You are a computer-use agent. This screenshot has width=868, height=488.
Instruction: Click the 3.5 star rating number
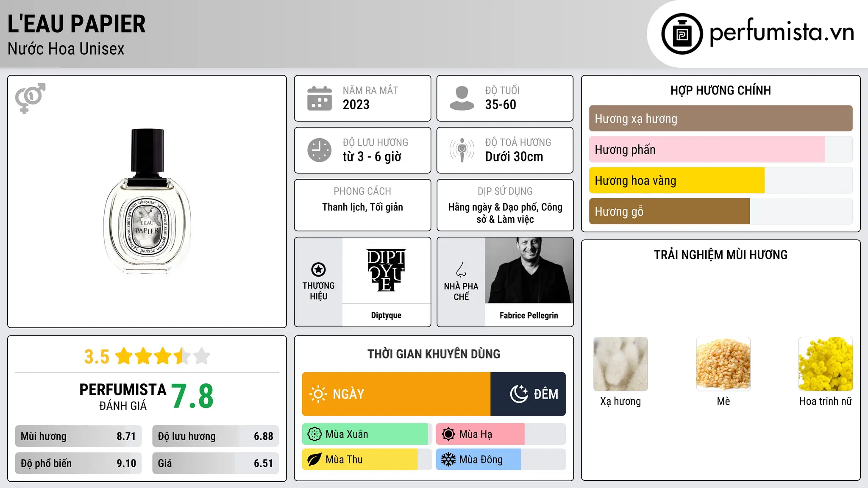pyautogui.click(x=97, y=357)
